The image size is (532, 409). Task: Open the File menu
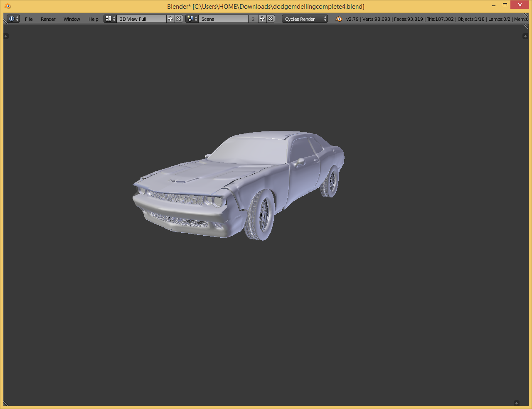pos(29,19)
